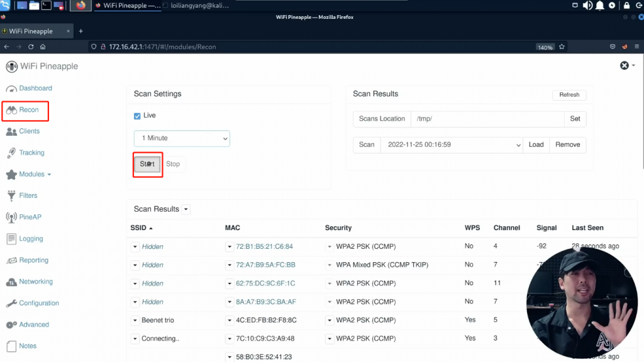Open the Scan Results table dropdown arrow
644x362 pixels.
[x=186, y=209]
